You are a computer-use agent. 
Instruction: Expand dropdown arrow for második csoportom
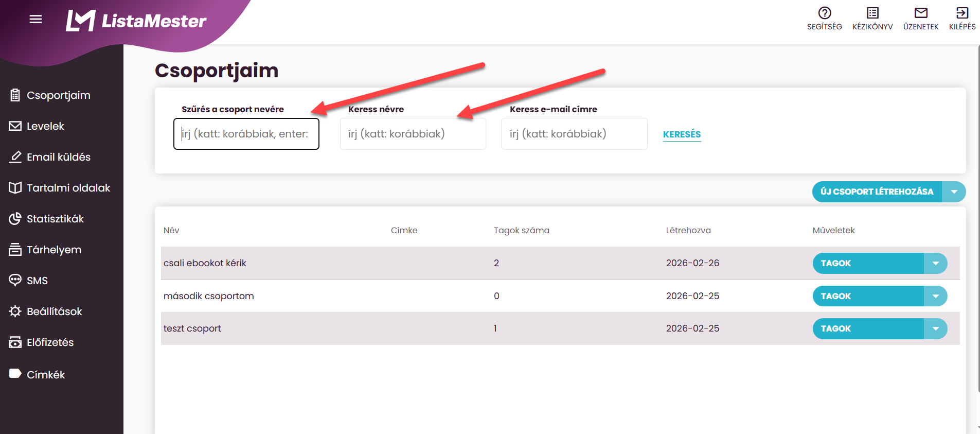tap(936, 296)
